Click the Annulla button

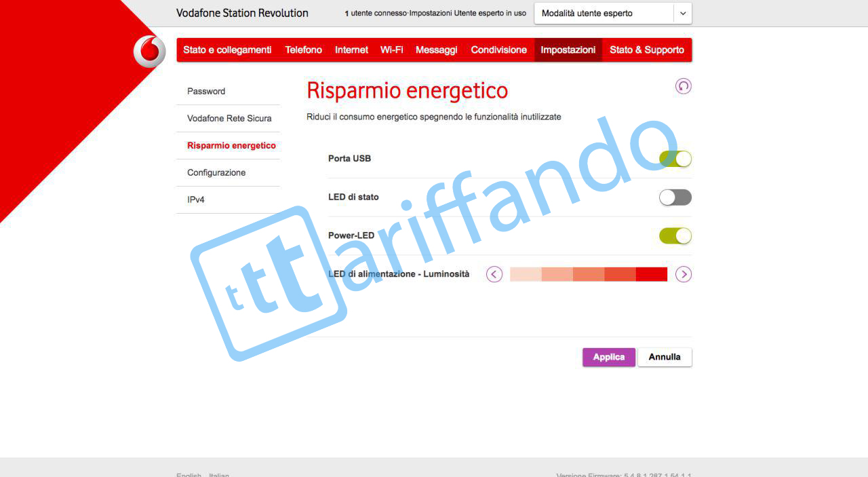point(664,357)
